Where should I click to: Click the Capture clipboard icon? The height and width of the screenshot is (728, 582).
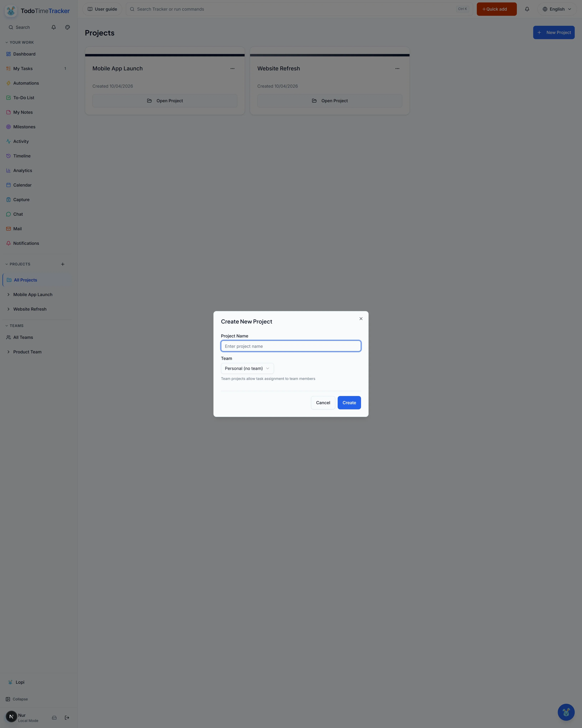(x=8, y=199)
